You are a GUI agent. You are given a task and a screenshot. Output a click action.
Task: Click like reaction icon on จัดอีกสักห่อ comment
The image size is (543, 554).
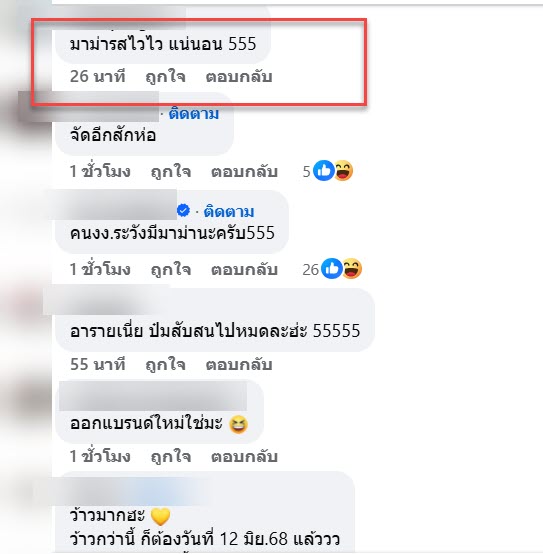(x=324, y=171)
